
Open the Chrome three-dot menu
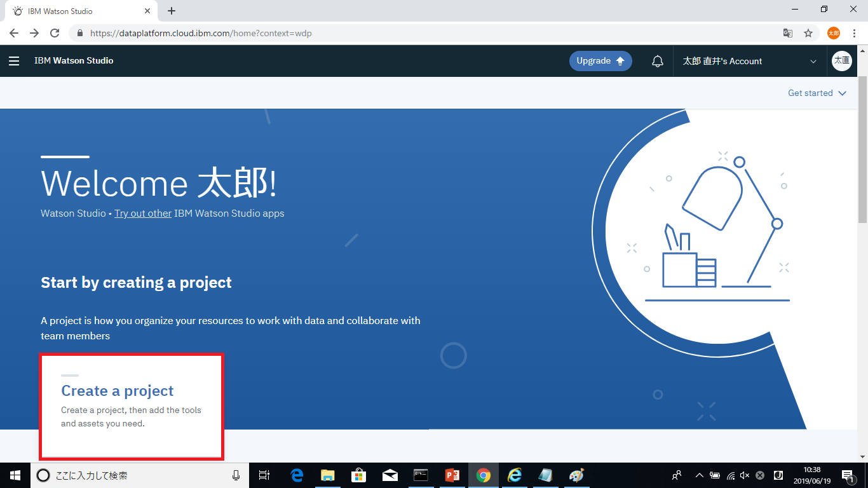853,33
